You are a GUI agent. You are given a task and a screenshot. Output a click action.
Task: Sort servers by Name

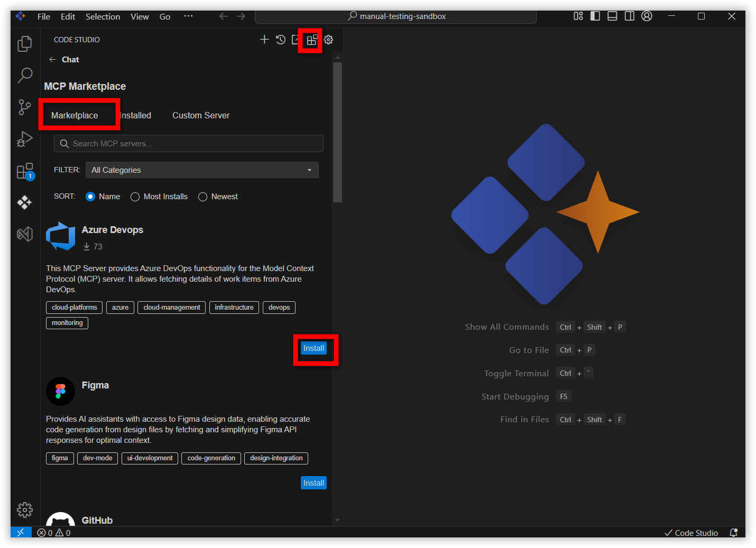(90, 197)
